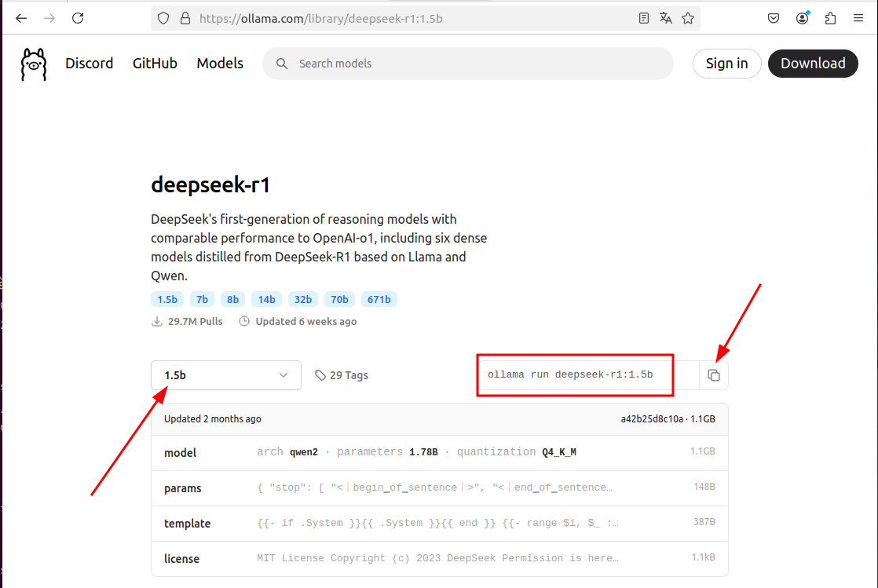
Task: Click the 148B size in params row
Action: [x=704, y=487]
